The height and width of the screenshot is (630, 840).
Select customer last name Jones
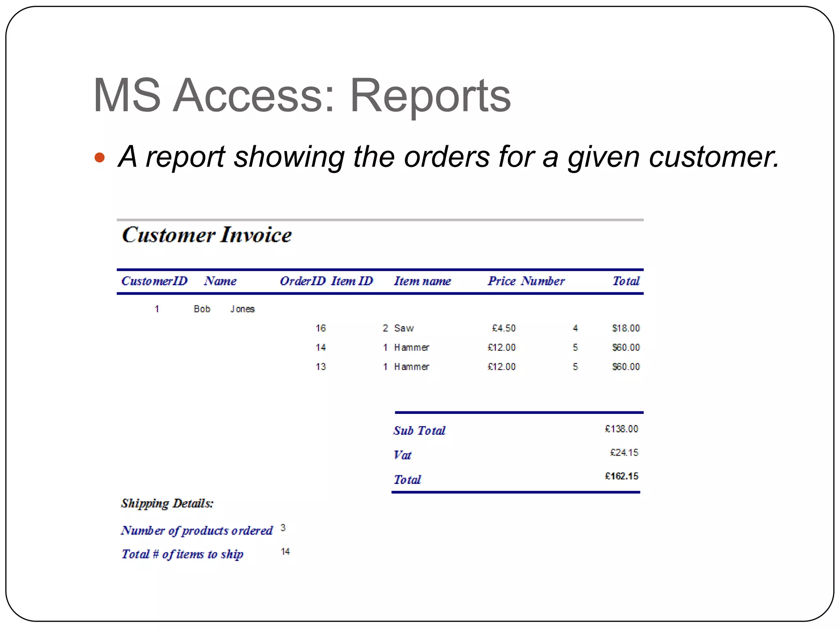(x=242, y=309)
